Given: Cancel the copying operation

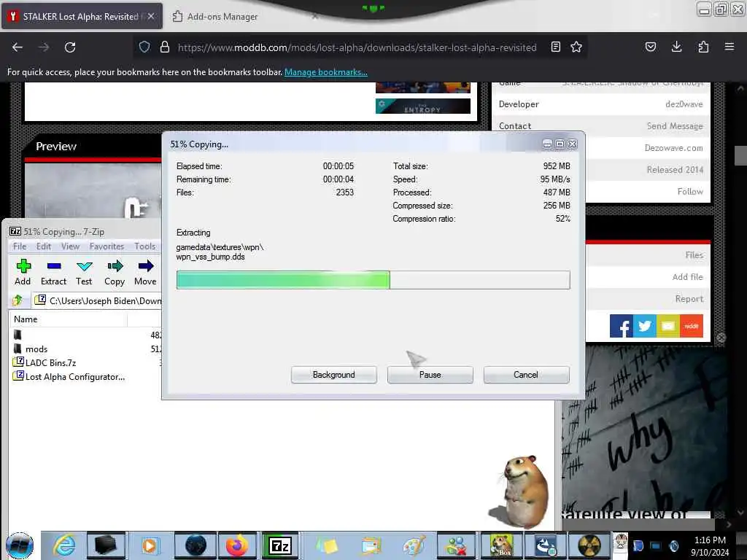Looking at the screenshot, I should (526, 375).
